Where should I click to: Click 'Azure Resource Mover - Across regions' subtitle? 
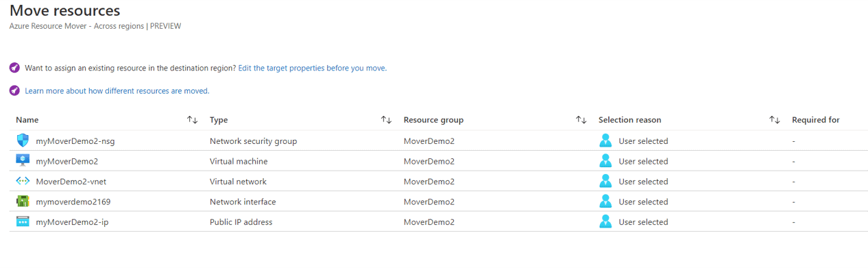[77, 26]
